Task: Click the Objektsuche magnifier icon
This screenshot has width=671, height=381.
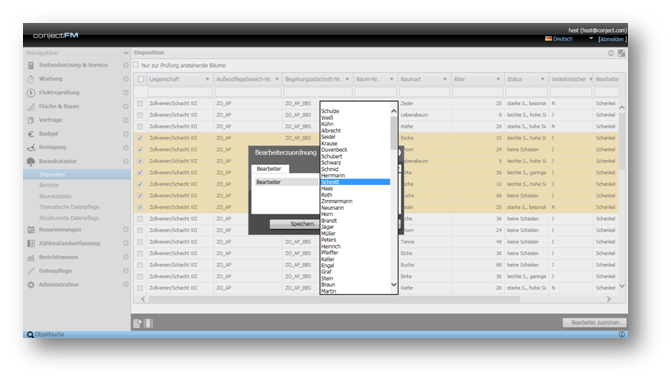Action: (30, 334)
